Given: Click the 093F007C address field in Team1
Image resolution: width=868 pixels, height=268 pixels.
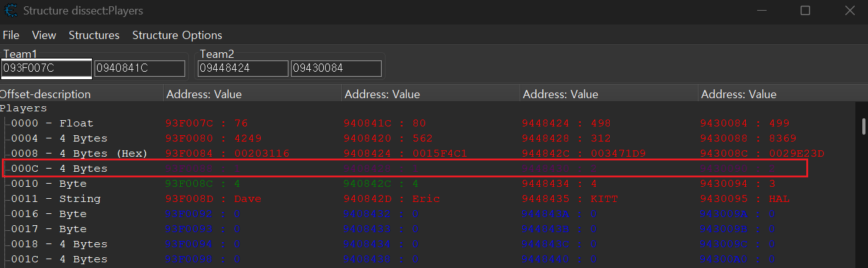Looking at the screenshot, I should (x=47, y=68).
